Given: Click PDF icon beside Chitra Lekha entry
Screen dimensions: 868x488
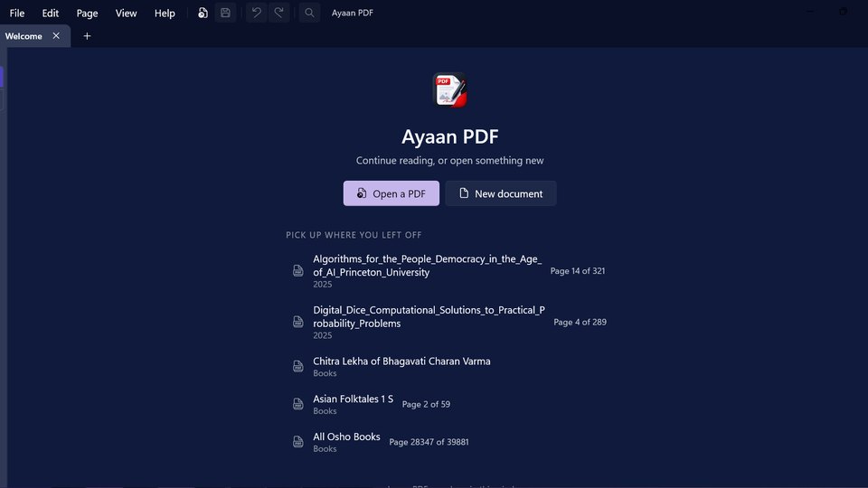Looking at the screenshot, I should [298, 366].
